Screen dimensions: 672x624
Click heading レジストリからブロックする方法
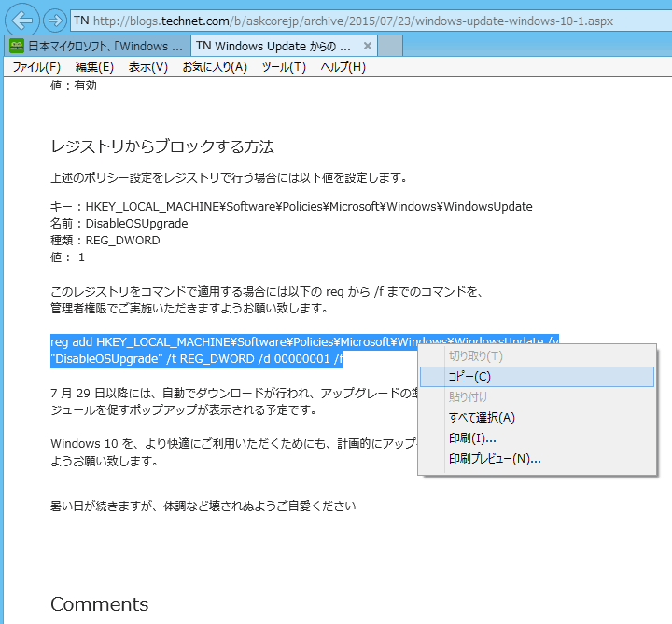click(x=162, y=146)
